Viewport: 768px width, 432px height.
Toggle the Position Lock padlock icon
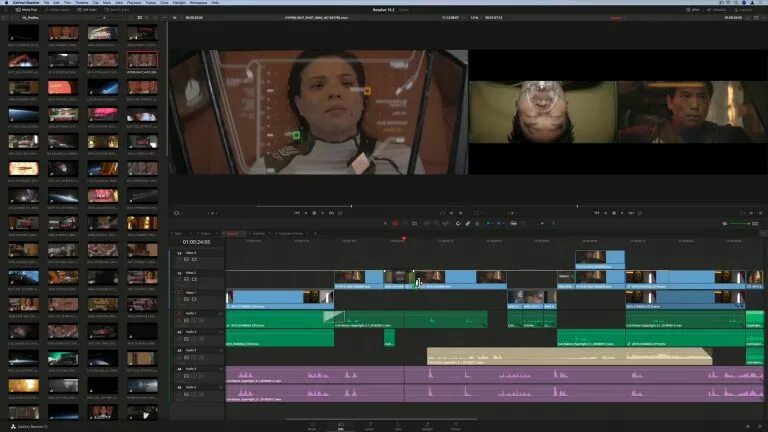[477, 223]
